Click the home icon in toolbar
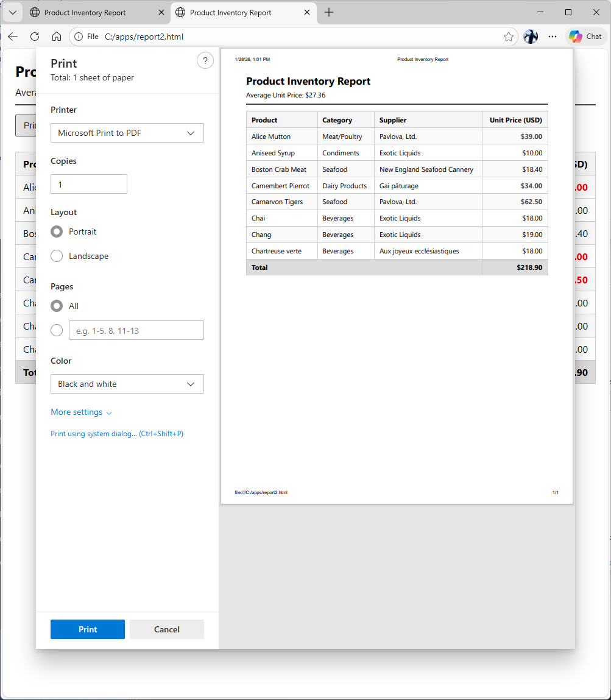 click(x=56, y=37)
